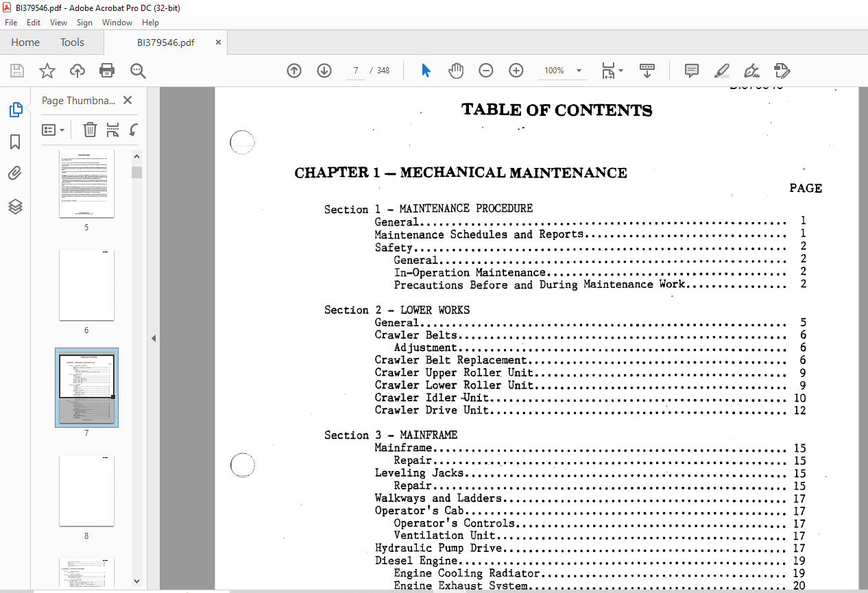
Task: Click the page number input field
Action: pyautogui.click(x=356, y=71)
